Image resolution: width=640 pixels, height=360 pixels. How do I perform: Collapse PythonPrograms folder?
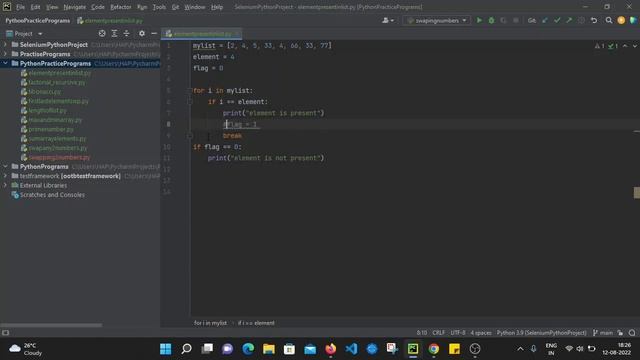point(5,167)
